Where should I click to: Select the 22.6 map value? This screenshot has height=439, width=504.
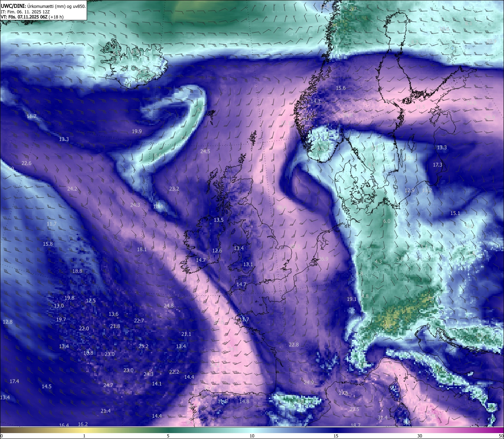26,163
